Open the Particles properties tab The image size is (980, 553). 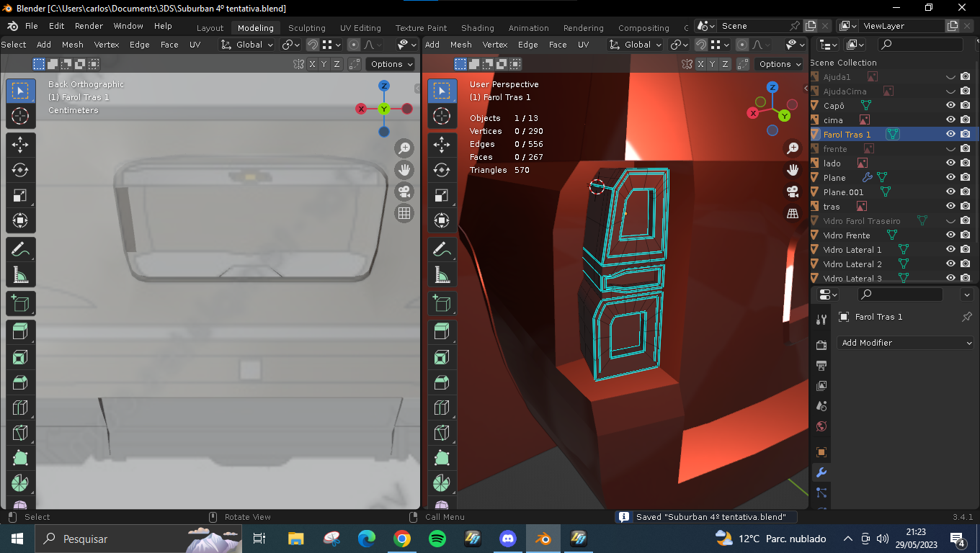821,493
